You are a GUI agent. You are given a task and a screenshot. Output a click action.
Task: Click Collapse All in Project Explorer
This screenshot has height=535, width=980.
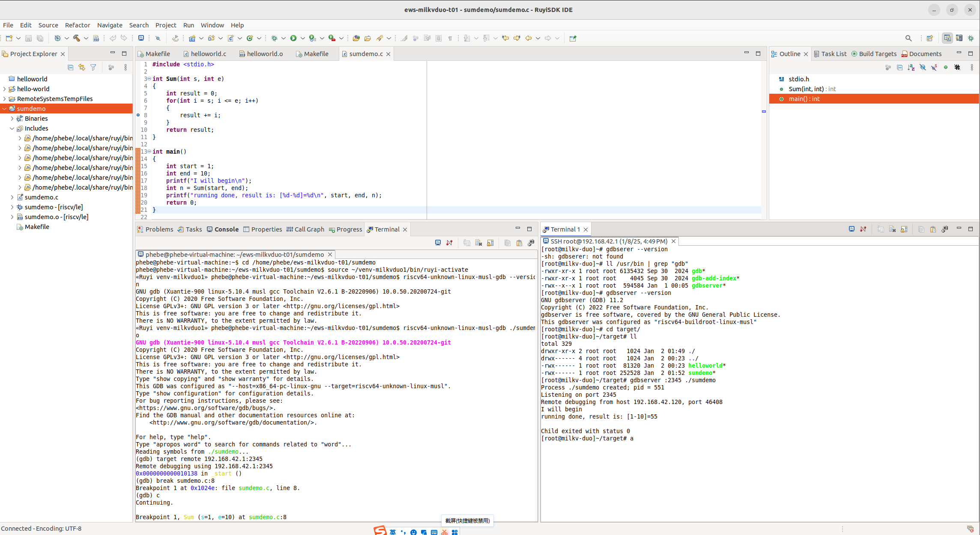click(x=71, y=67)
